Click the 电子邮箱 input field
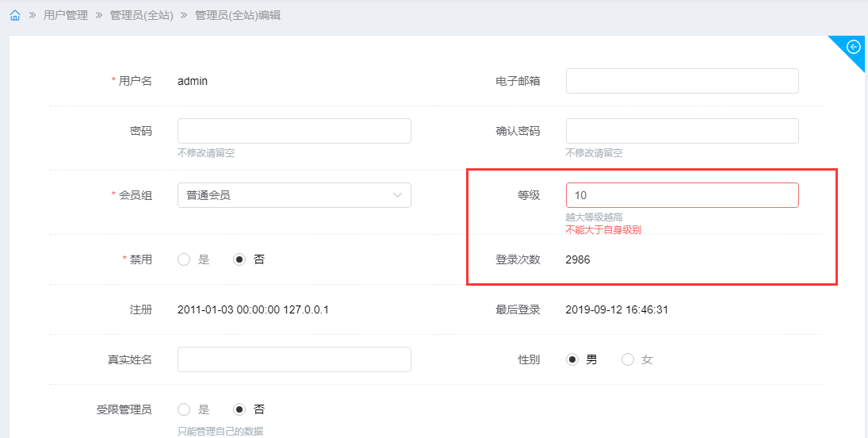 click(682, 81)
